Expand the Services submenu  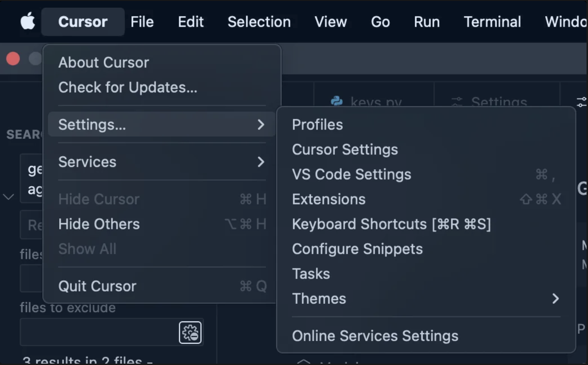161,162
